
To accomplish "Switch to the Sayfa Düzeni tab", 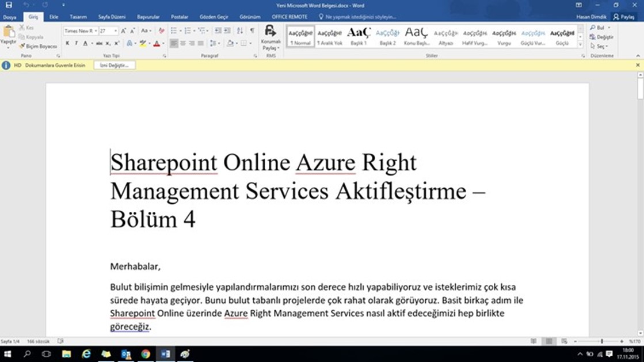I will [112, 17].
